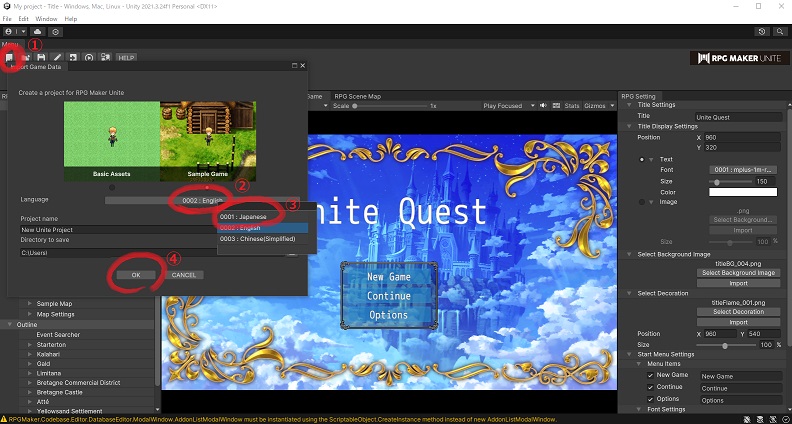This screenshot has width=792, height=424.
Task: Expand Map Settings in the hierarchy
Action: (30, 314)
